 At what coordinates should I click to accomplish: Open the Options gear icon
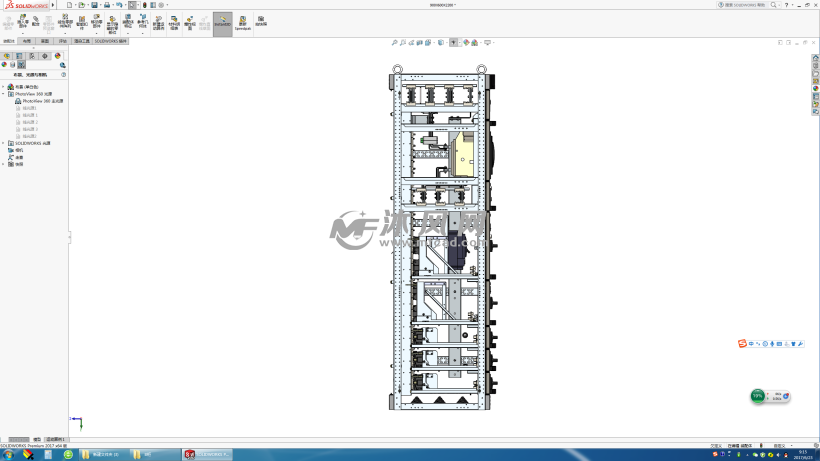tap(161, 5)
